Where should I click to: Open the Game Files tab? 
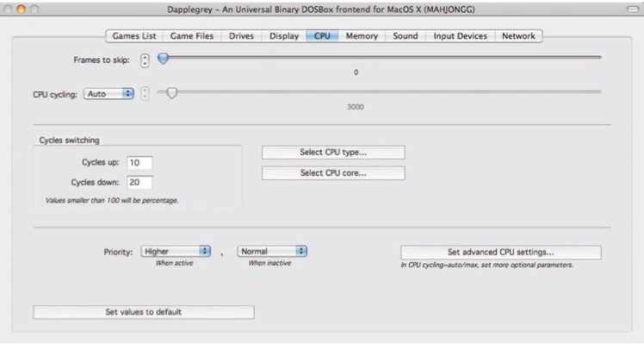point(192,36)
